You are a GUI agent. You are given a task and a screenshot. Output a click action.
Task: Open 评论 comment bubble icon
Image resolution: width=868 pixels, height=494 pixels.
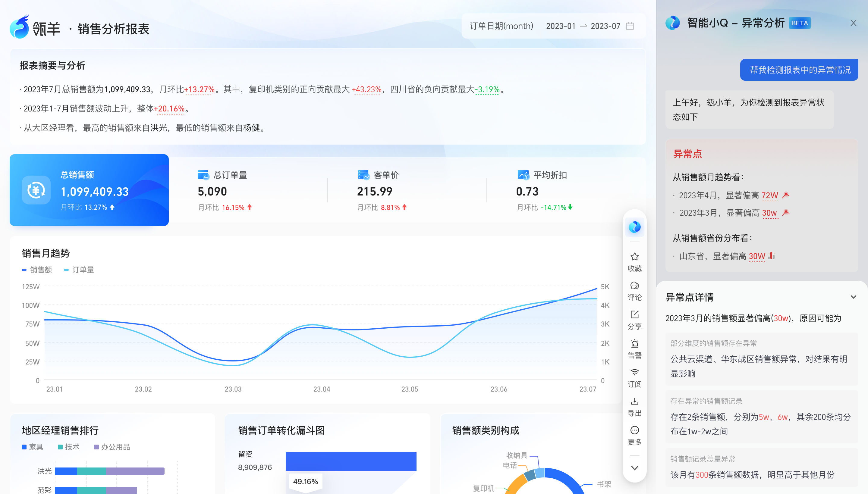click(634, 286)
